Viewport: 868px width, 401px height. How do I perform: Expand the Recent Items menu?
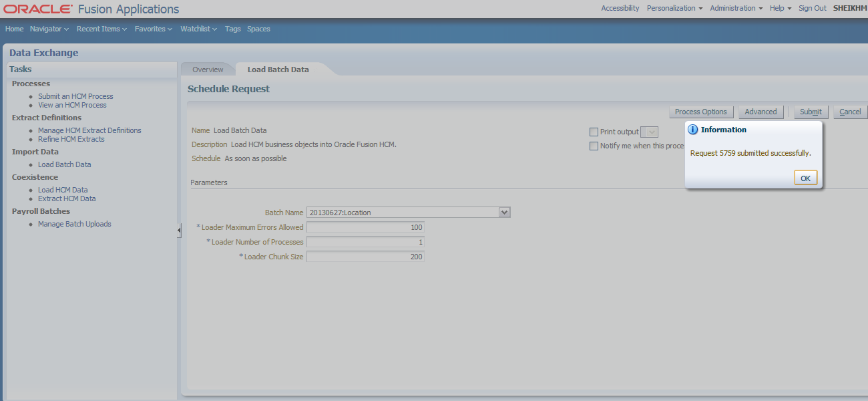coord(101,29)
